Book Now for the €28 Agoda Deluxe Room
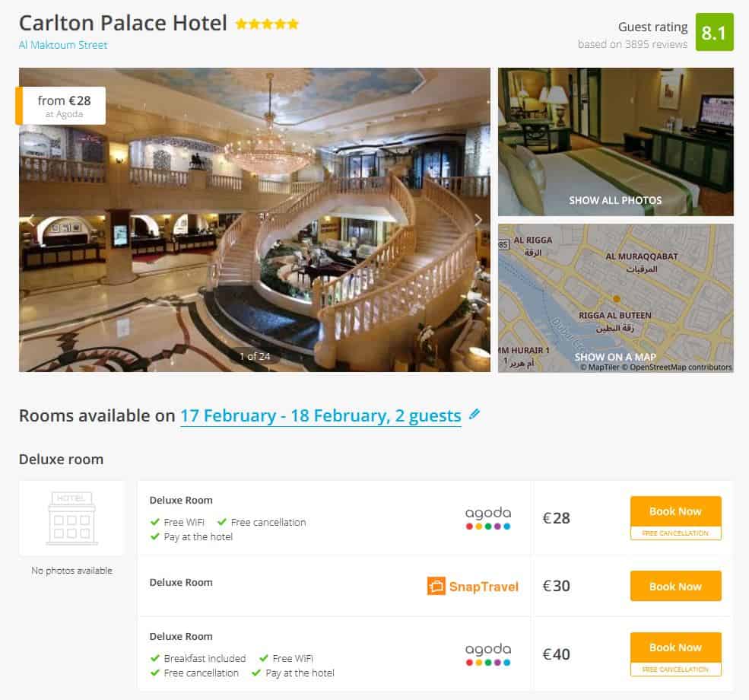The width and height of the screenshot is (749, 700). pyautogui.click(x=675, y=511)
